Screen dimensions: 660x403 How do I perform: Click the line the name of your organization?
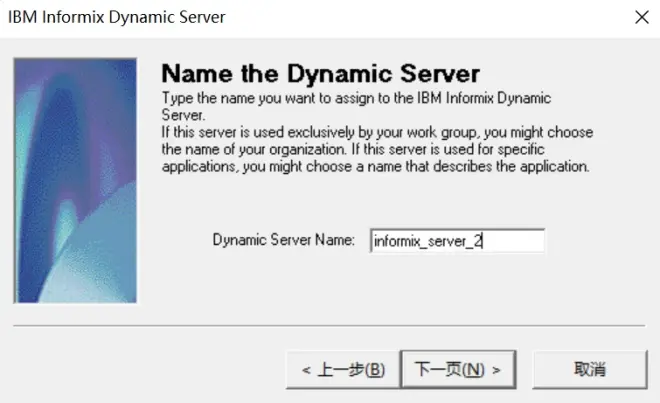coord(353,149)
